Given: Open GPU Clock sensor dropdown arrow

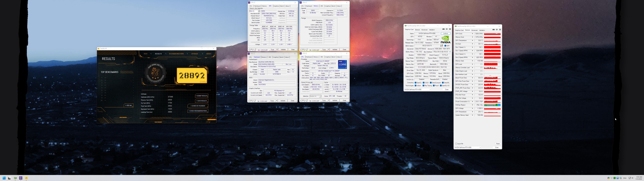Looking at the screenshot, I should 472,34.
